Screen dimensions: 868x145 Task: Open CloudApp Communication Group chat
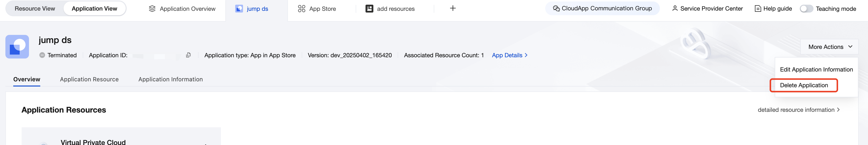602,8
